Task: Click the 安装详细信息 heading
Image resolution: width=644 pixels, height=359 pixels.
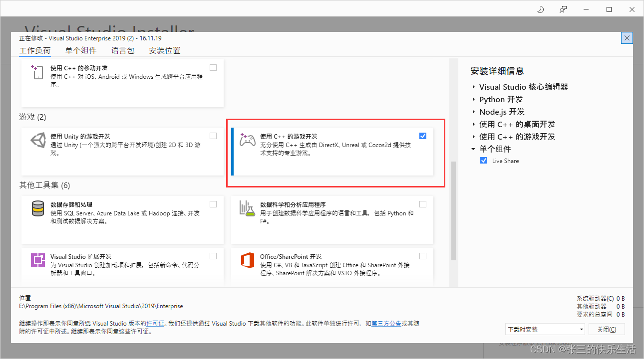Action: coord(497,71)
